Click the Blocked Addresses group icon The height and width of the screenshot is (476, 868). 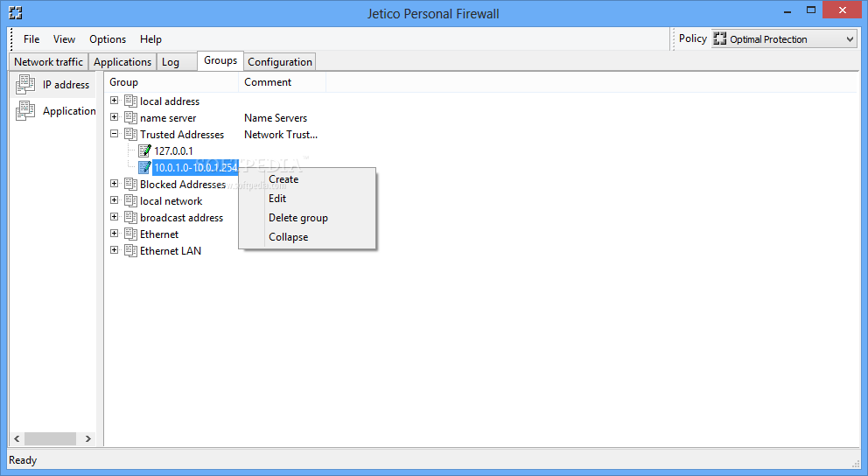pyautogui.click(x=130, y=184)
